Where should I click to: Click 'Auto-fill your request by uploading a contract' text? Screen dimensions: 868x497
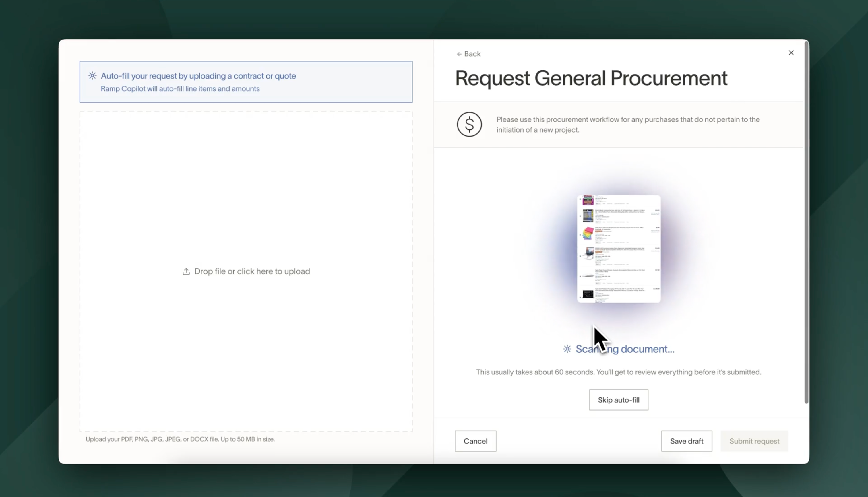[x=198, y=76]
